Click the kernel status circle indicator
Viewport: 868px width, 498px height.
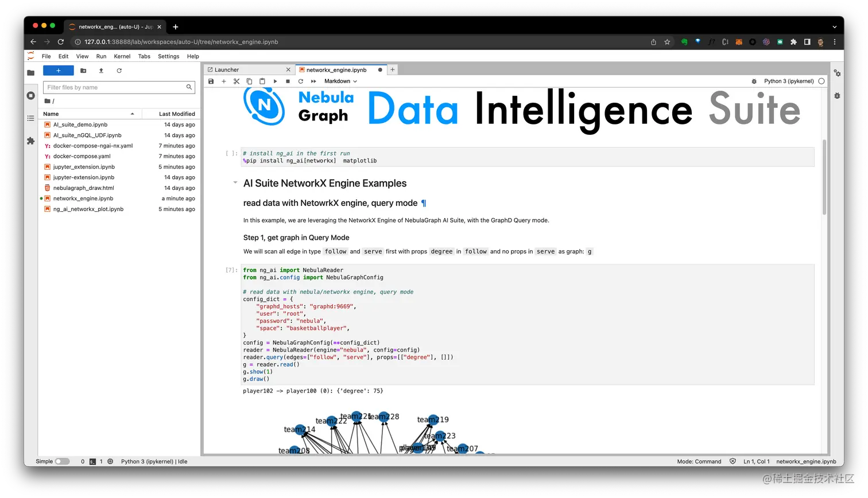click(821, 81)
